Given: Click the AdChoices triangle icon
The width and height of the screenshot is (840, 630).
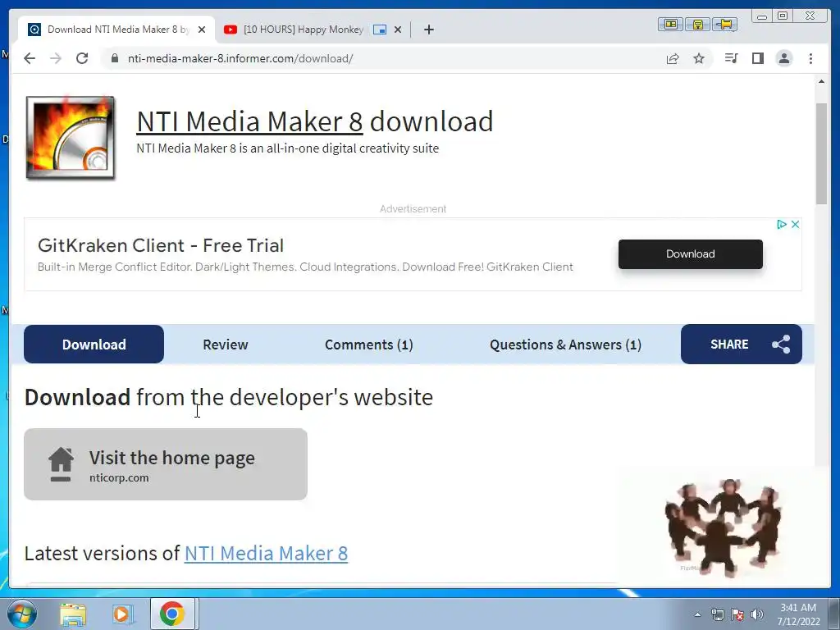Looking at the screenshot, I should [782, 225].
